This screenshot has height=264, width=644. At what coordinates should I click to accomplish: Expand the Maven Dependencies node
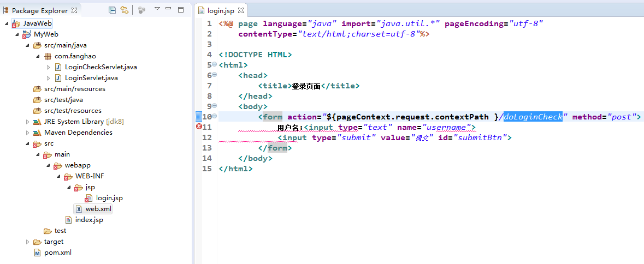[x=28, y=133]
